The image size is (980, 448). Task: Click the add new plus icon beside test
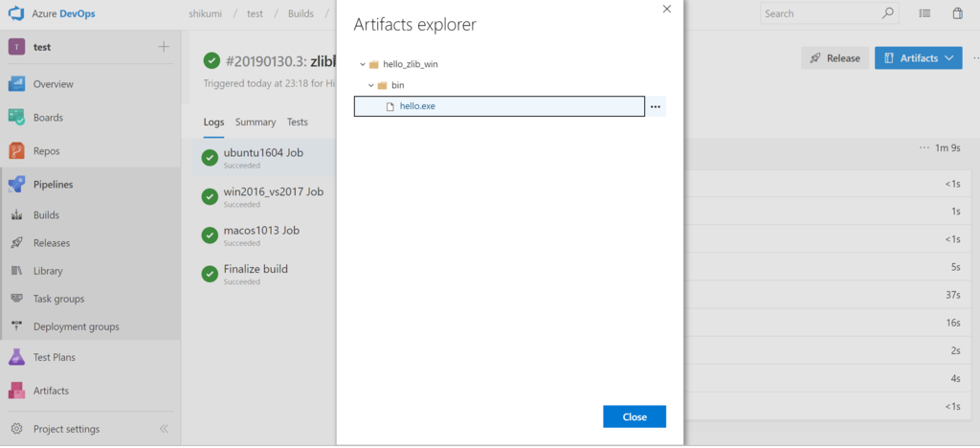tap(164, 47)
